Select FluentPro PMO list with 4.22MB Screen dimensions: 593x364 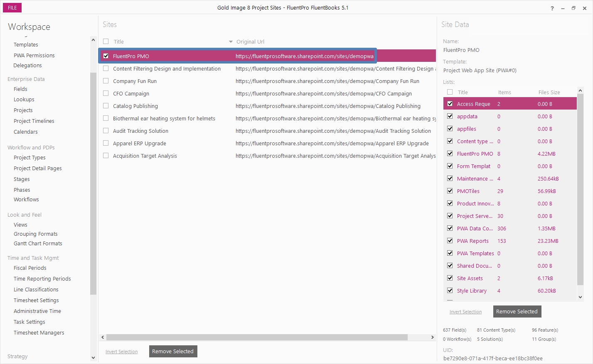(x=510, y=154)
